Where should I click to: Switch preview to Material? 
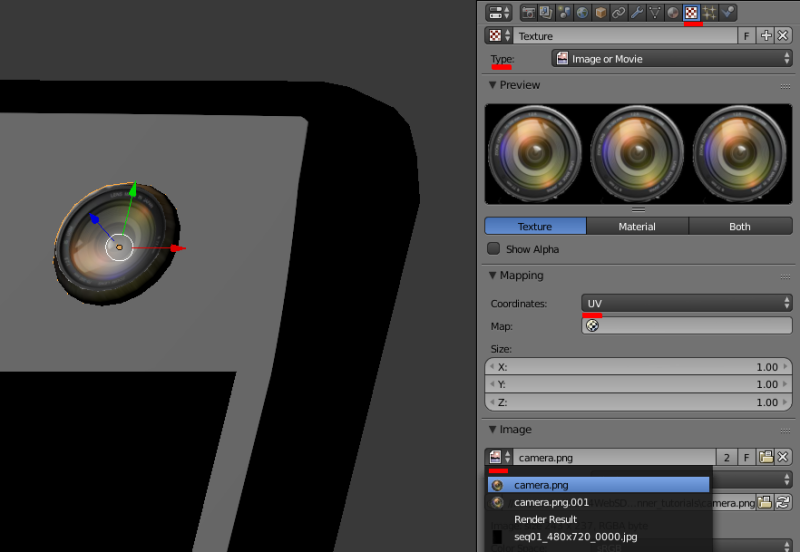637,226
